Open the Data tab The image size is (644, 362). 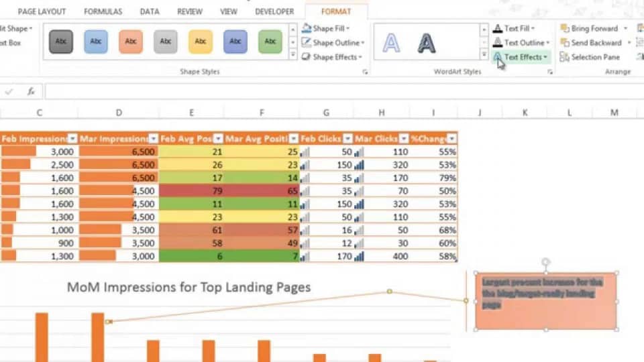click(150, 11)
